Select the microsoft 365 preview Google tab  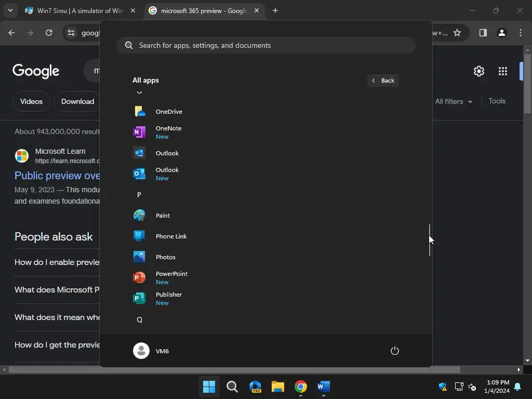click(x=204, y=11)
